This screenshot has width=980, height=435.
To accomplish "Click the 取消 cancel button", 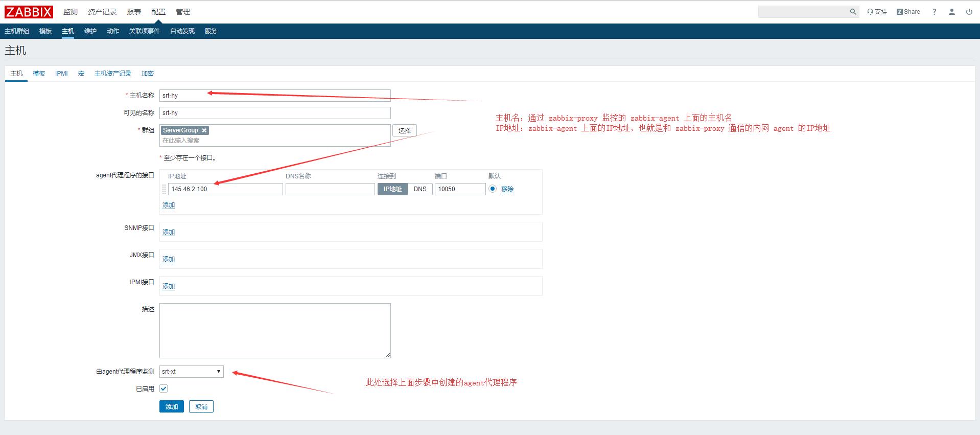I will tap(201, 406).
